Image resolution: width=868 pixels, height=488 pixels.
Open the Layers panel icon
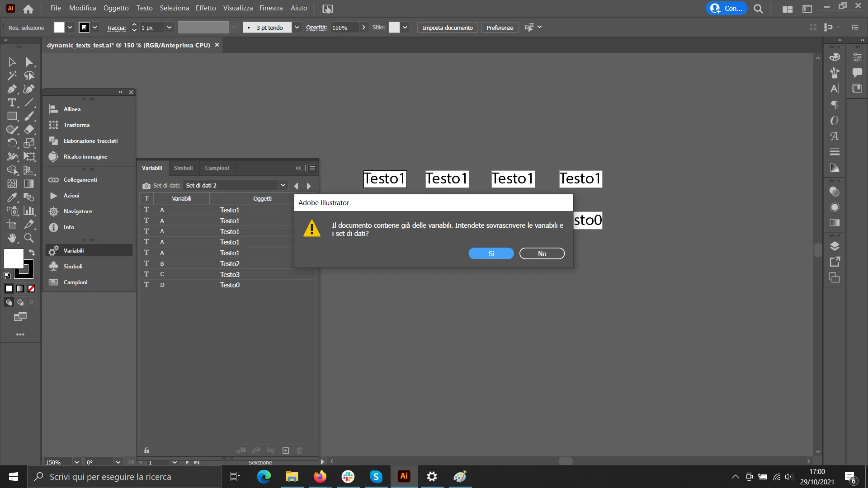[x=835, y=246]
